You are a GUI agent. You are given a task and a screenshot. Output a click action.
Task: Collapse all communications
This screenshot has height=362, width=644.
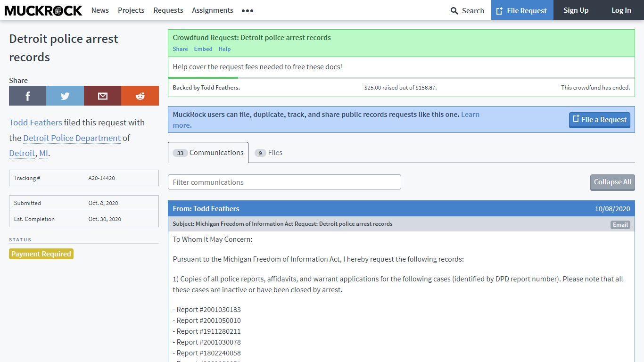[612, 182]
